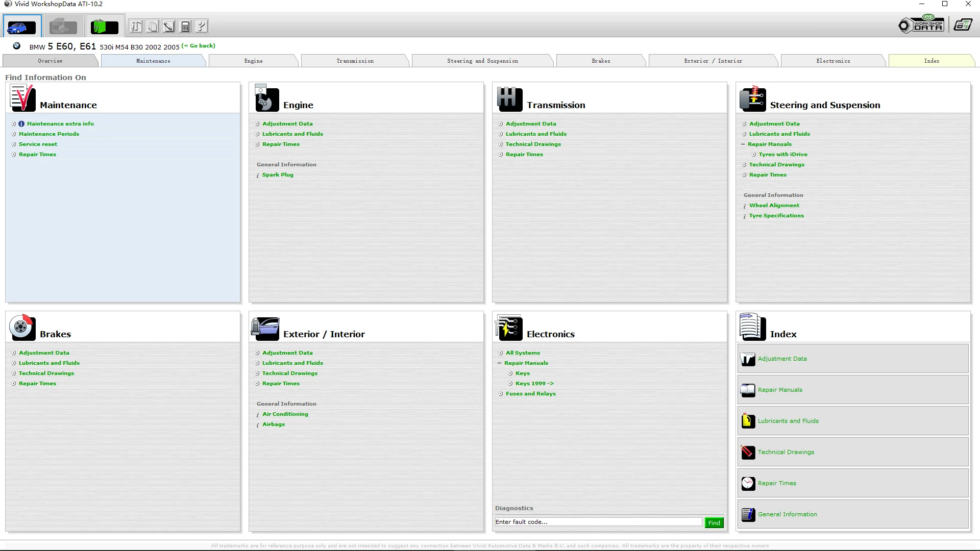980x551 pixels.
Task: Open the calculator toolbar icon
Action: 185,27
